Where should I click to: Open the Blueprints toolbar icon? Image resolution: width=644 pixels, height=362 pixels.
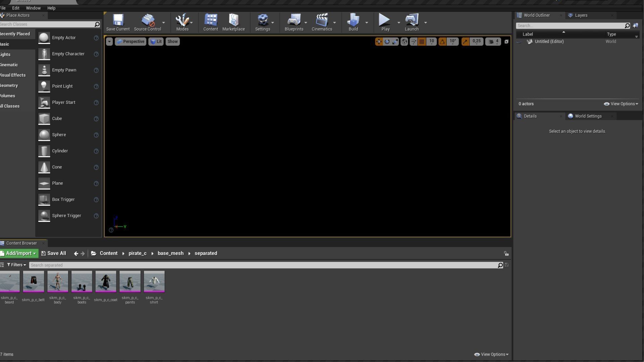coord(294,22)
